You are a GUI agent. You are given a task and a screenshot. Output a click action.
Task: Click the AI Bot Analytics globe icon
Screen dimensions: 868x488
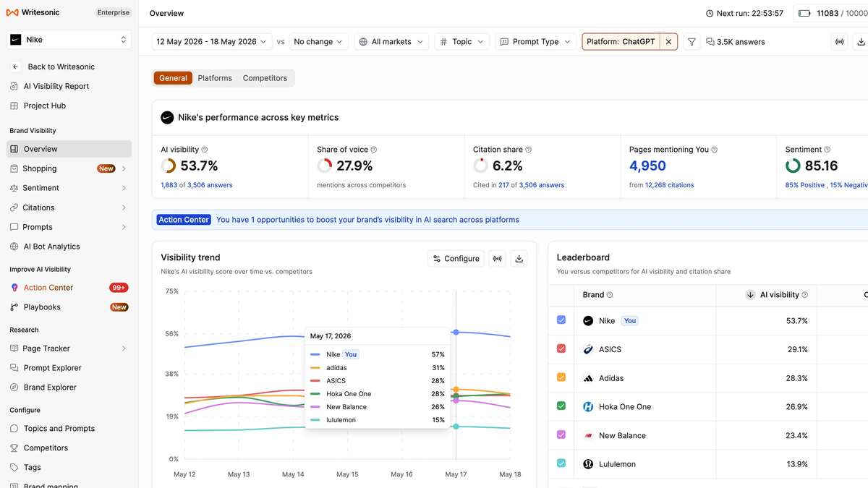point(14,247)
